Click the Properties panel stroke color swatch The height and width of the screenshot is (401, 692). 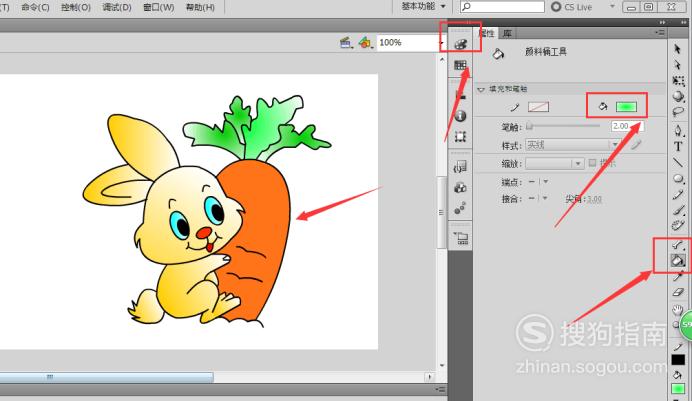click(x=538, y=107)
